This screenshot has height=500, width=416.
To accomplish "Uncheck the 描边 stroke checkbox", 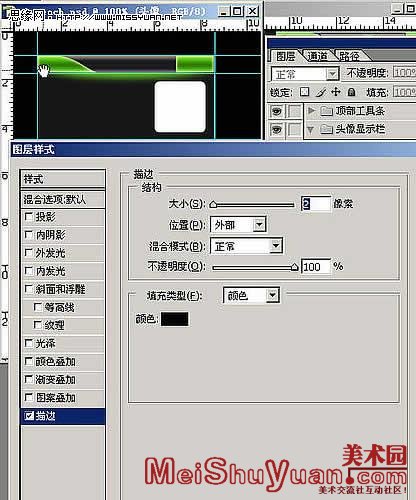I will [29, 416].
